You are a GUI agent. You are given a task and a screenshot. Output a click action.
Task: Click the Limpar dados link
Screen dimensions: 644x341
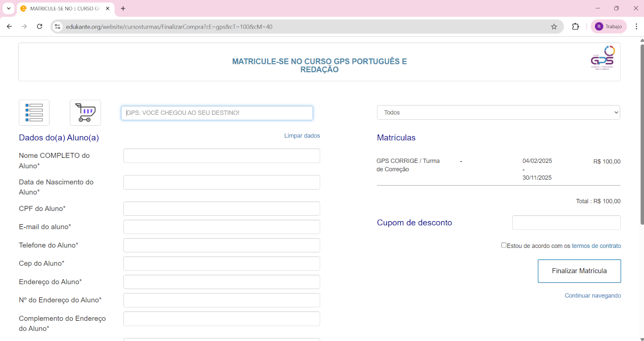pos(302,136)
